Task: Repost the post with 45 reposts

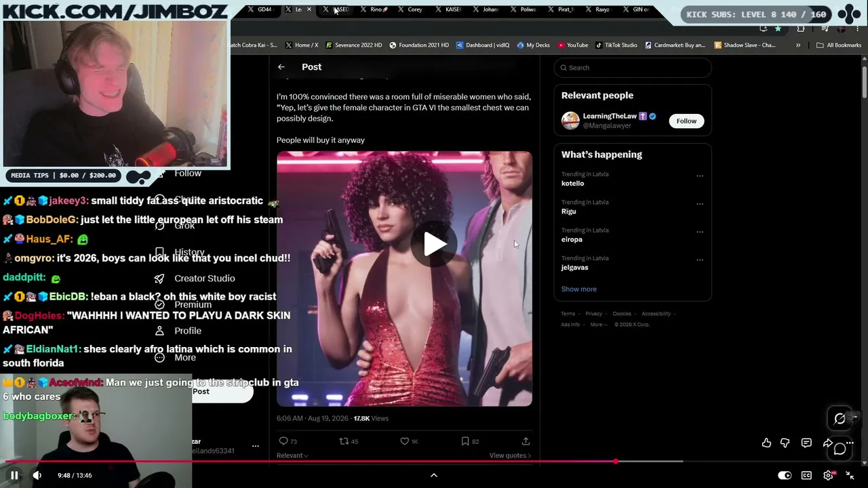Action: (x=349, y=441)
